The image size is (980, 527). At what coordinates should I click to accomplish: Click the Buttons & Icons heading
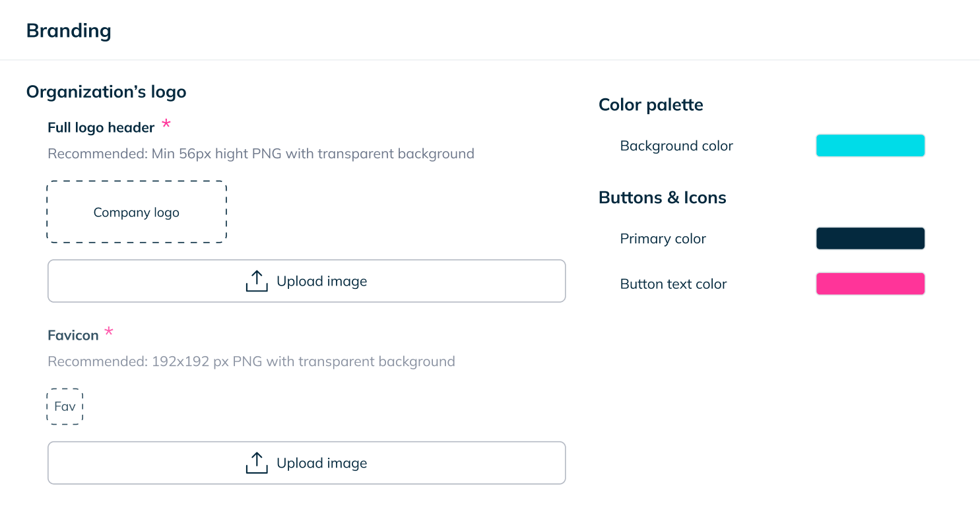(662, 198)
